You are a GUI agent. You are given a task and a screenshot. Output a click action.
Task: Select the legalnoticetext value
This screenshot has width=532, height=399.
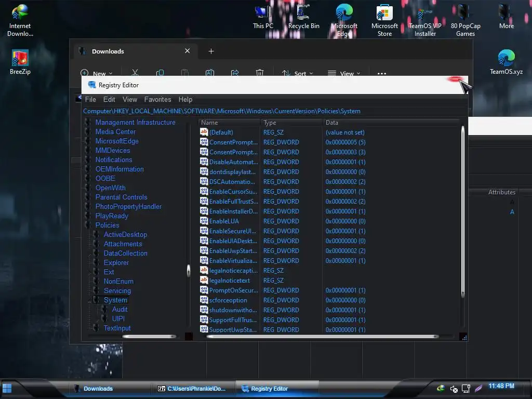(x=229, y=281)
